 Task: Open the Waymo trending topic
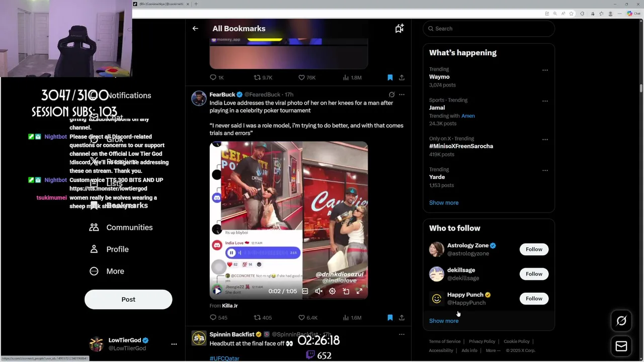(x=439, y=77)
